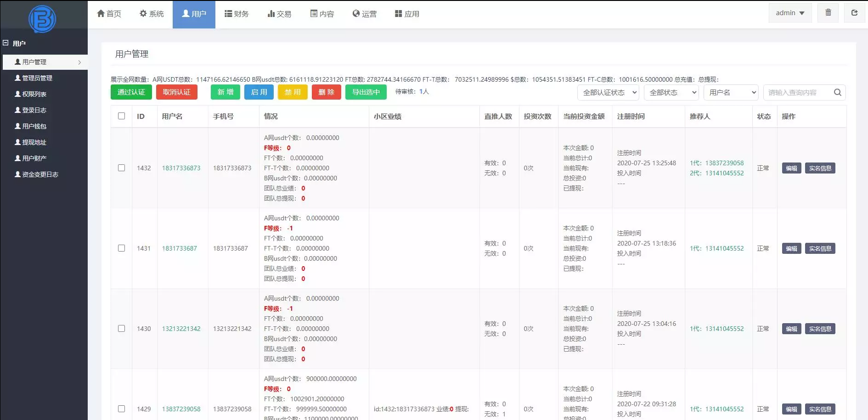Screen dimensions: 868x420
Task: Open the 首页 home menu icon
Action: coord(101,13)
